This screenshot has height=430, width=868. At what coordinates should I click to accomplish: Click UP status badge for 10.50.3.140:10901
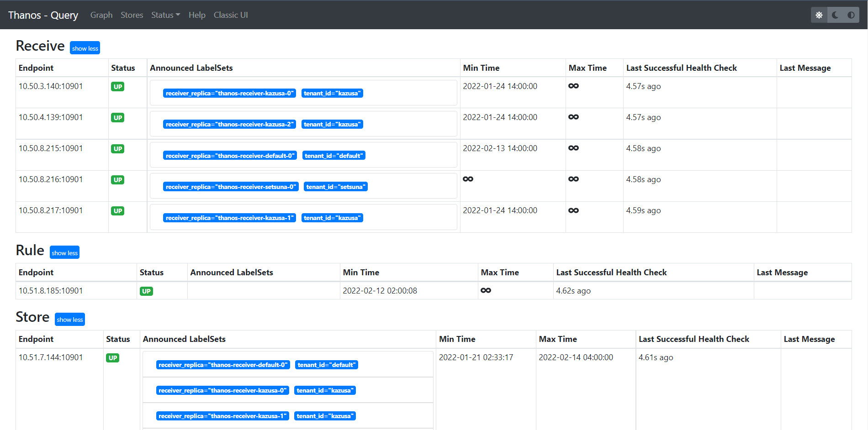pyautogui.click(x=118, y=87)
